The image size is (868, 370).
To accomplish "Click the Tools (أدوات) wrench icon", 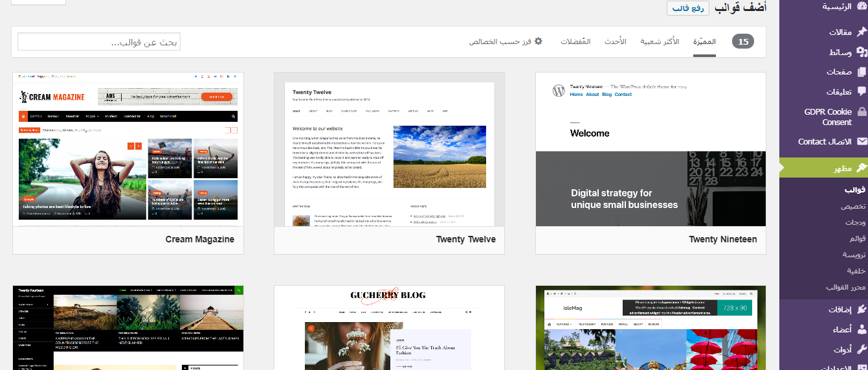I will point(861,350).
